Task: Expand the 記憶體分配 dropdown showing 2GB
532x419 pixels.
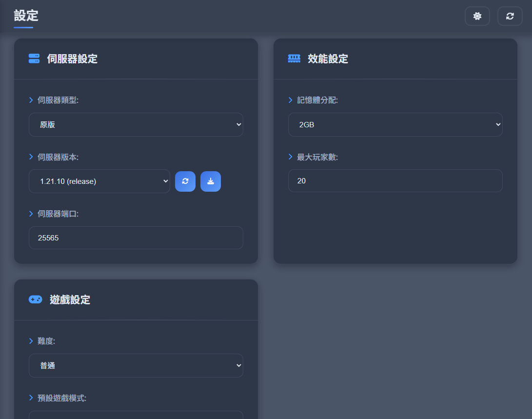Action: 395,125
